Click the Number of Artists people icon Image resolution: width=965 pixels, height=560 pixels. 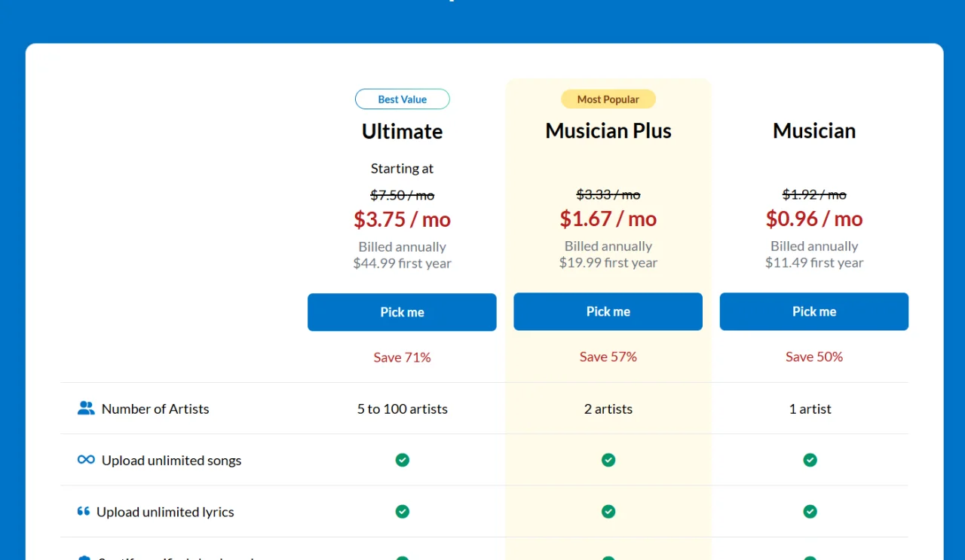coord(86,409)
